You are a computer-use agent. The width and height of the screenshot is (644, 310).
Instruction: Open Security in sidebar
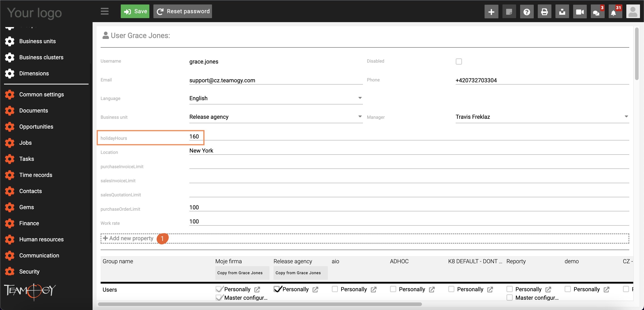click(29, 272)
